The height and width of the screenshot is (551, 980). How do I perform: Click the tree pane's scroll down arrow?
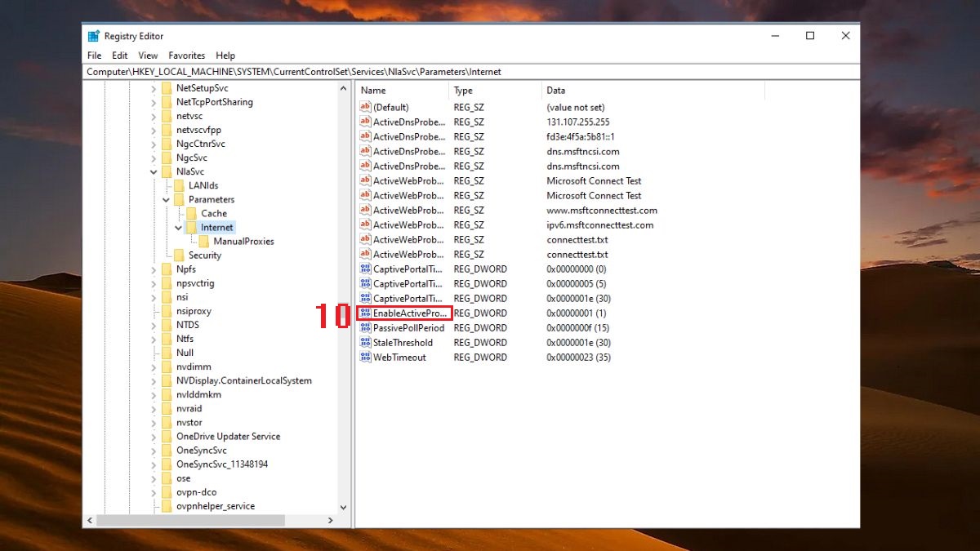(x=343, y=508)
